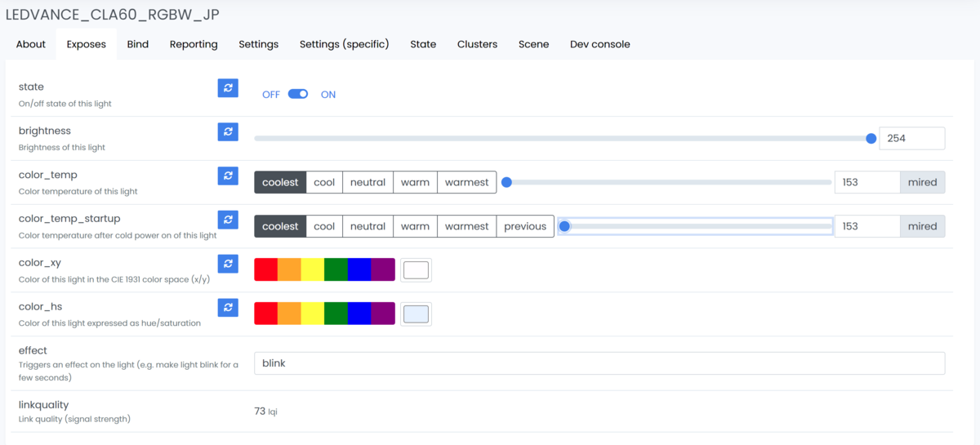Select cool preset for color_temp_startup
The width and height of the screenshot is (980, 445).
click(324, 226)
